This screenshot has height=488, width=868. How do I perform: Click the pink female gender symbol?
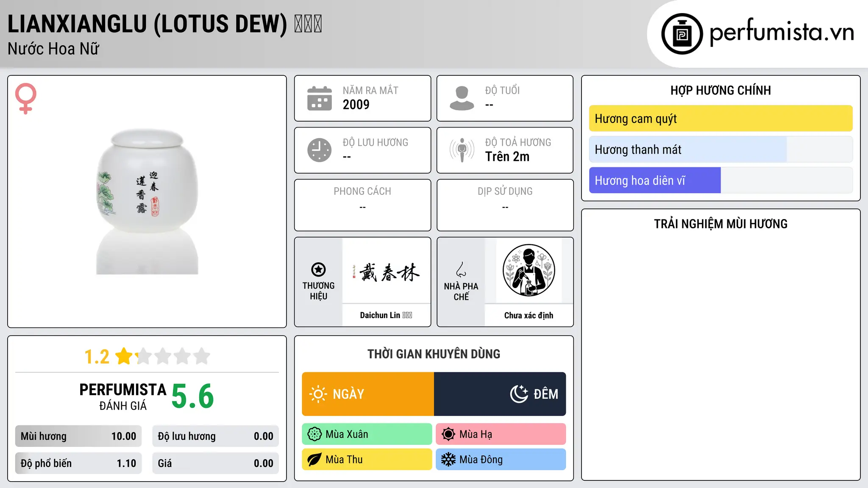coord(26,98)
